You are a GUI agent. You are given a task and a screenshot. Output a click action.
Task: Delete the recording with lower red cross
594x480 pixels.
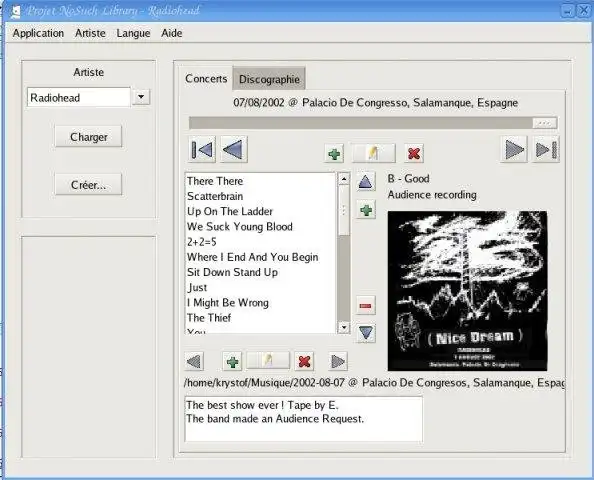tap(304, 361)
